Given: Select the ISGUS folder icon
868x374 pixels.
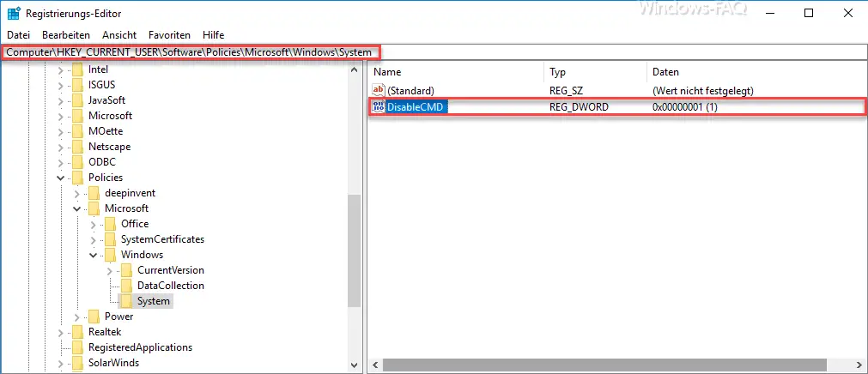Looking at the screenshot, I should pyautogui.click(x=77, y=85).
